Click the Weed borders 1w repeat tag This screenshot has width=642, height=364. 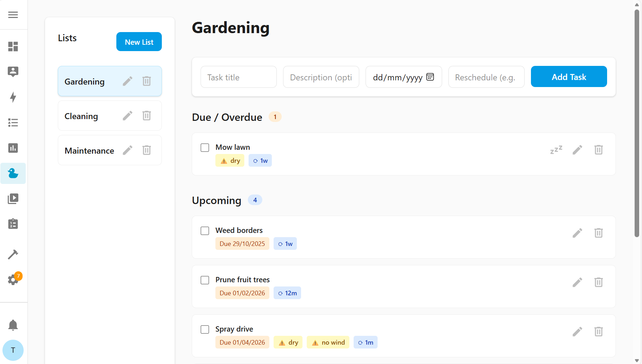coord(285,244)
